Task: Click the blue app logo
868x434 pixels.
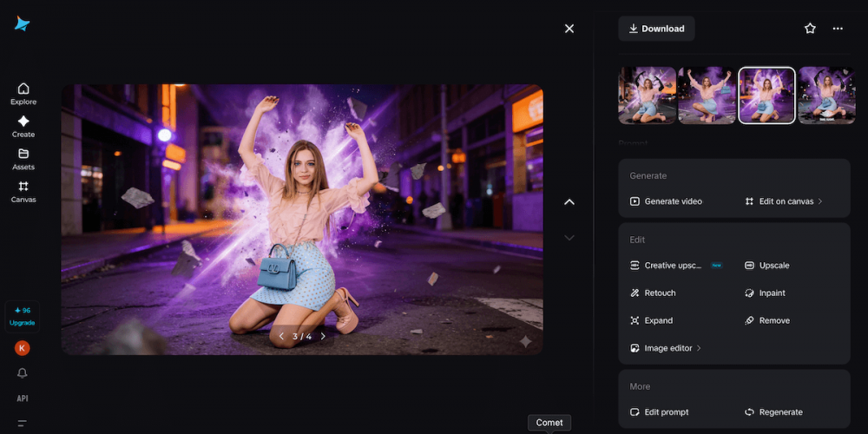Action: pos(23,23)
